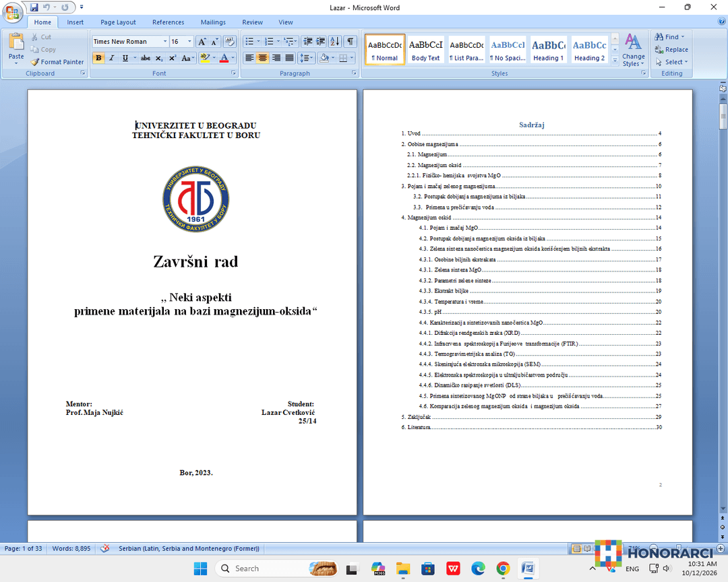The image size is (728, 582).
Task: Click the Numbering list icon
Action: (x=269, y=42)
